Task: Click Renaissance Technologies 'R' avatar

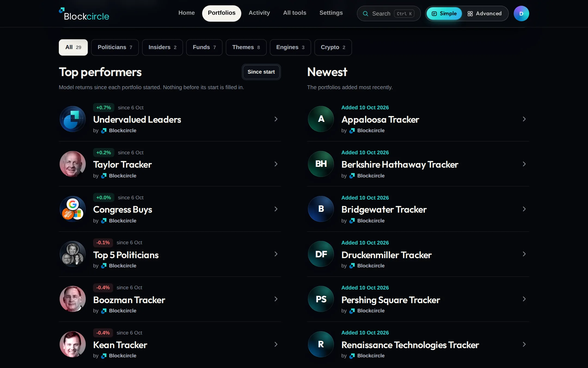Action: tap(321, 344)
